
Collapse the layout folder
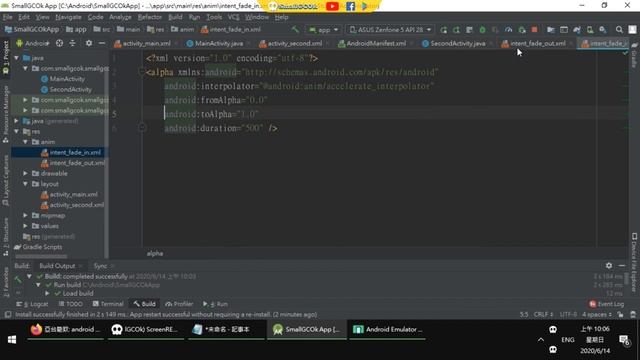[25, 184]
